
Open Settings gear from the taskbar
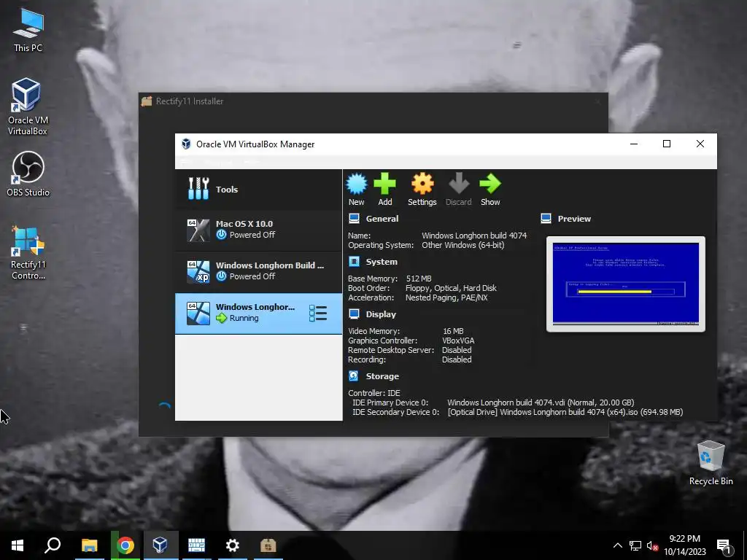coord(233,545)
